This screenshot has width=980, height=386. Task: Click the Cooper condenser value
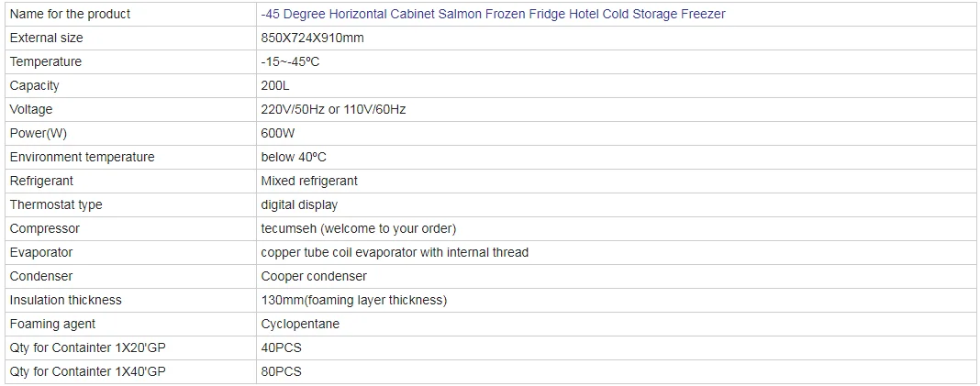tap(314, 276)
